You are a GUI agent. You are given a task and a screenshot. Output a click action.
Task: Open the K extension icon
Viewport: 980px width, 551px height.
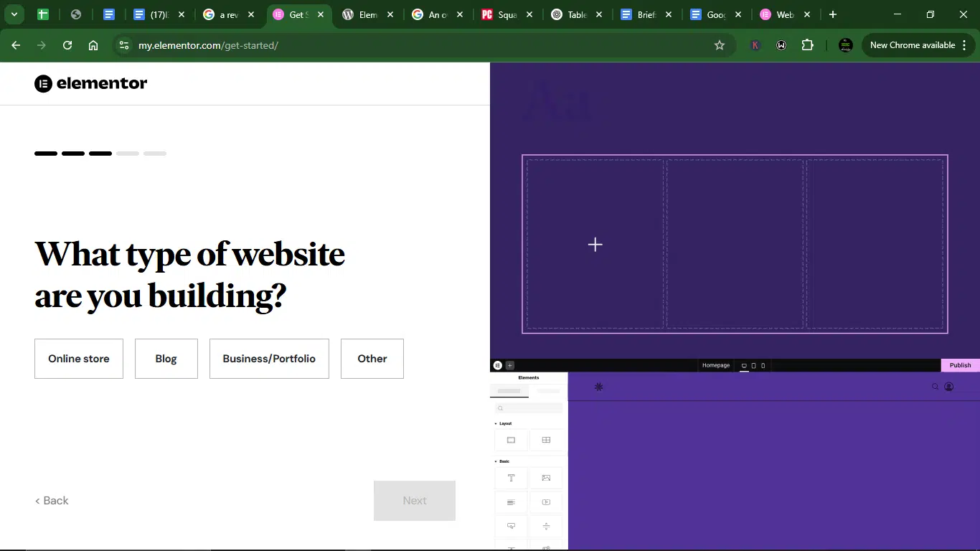(x=755, y=45)
